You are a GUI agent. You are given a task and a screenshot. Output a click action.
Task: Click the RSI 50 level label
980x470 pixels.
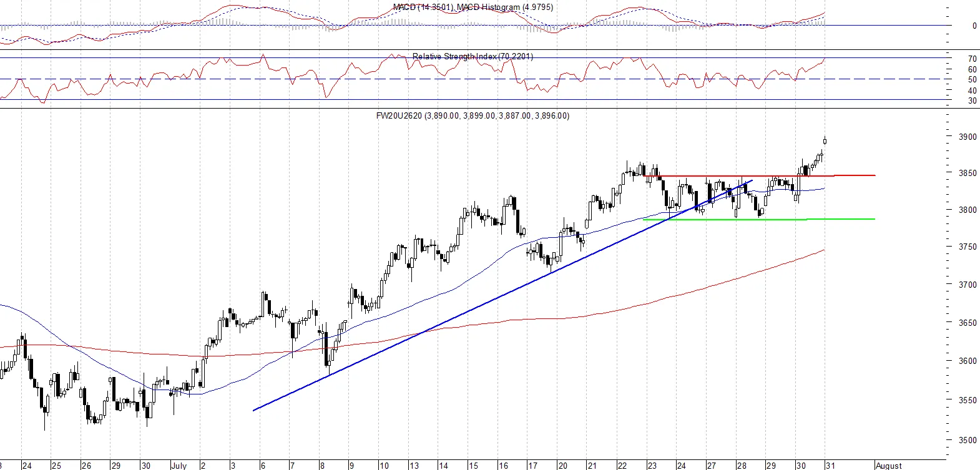tap(973, 80)
